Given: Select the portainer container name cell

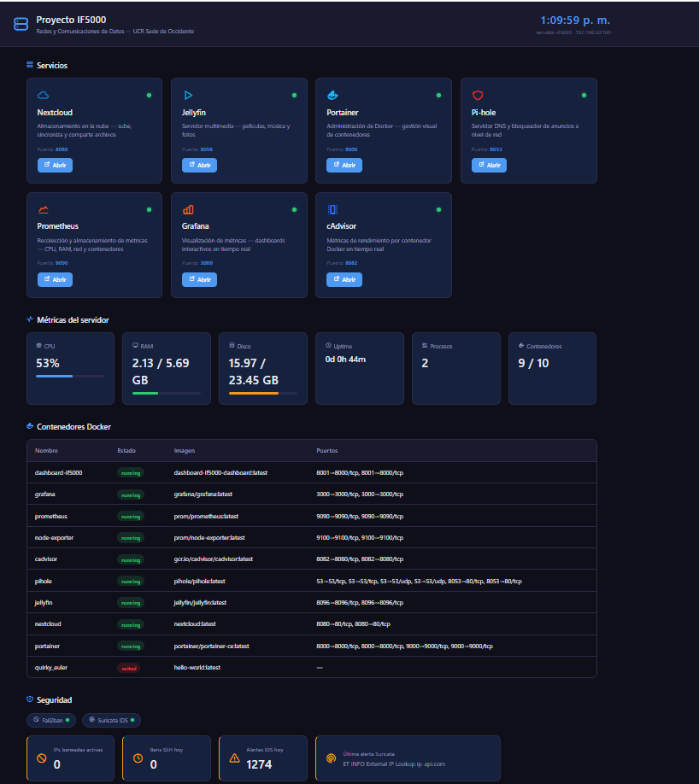Looking at the screenshot, I should tap(48, 646).
